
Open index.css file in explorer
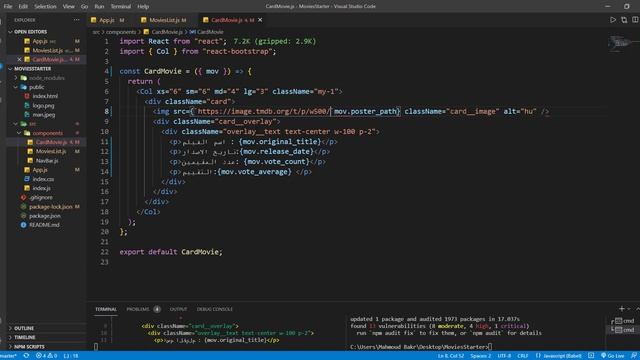[46, 179]
